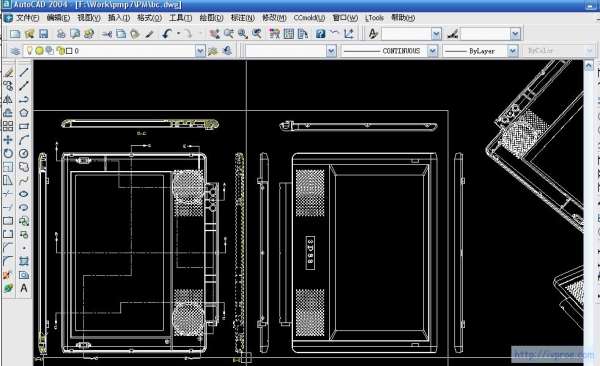Use the Rotate modify tool

coord(8,154)
